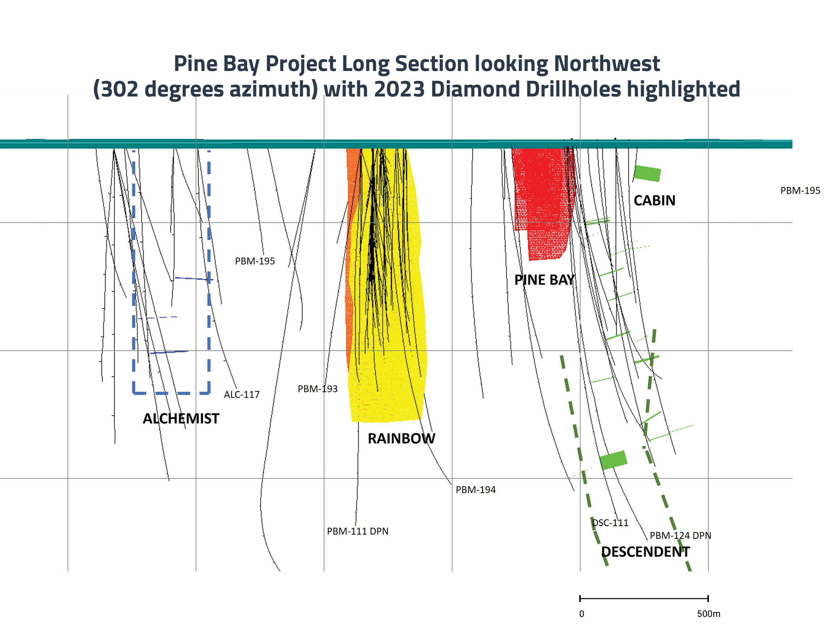This screenshot has width=834, height=644.
Task: Click the RAINBOW deposit label
Action: [401, 438]
